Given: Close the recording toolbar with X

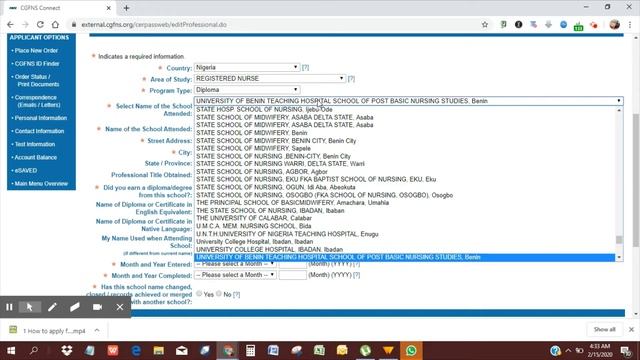Looking at the screenshot, I should [x=120, y=307].
